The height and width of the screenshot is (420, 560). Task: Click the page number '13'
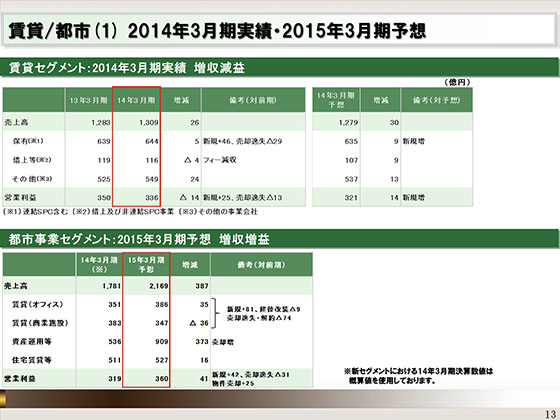(x=552, y=415)
